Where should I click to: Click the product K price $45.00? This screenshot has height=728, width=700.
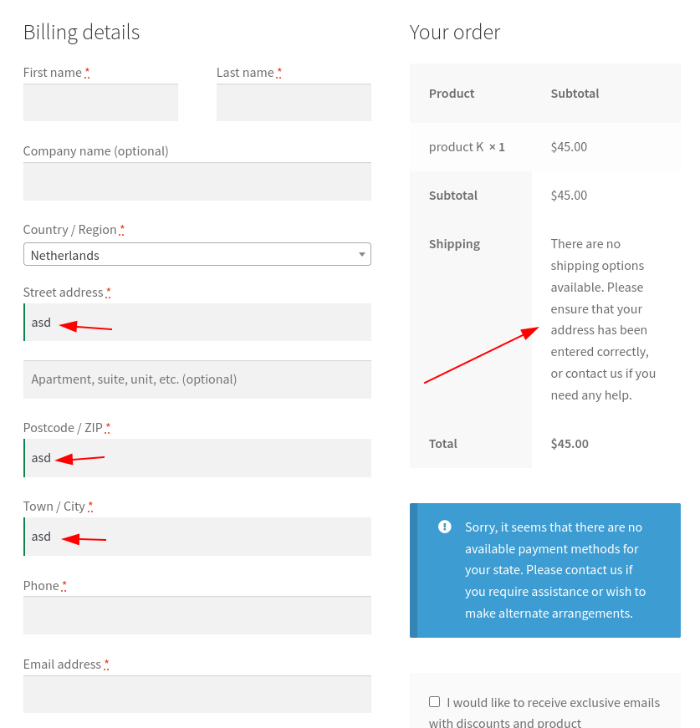pyautogui.click(x=569, y=147)
